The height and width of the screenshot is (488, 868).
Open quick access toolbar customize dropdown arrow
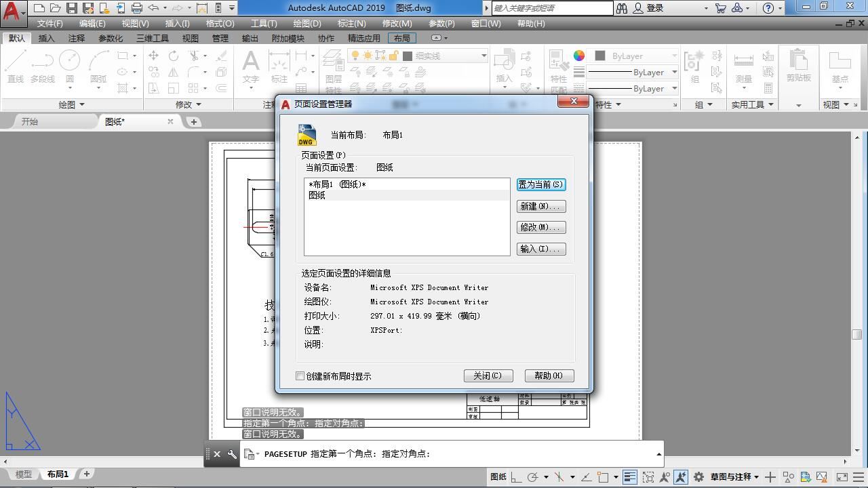[x=232, y=8]
